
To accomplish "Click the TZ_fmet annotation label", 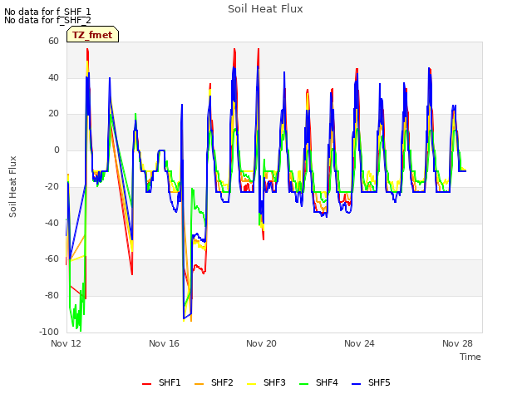I will 92,35.
